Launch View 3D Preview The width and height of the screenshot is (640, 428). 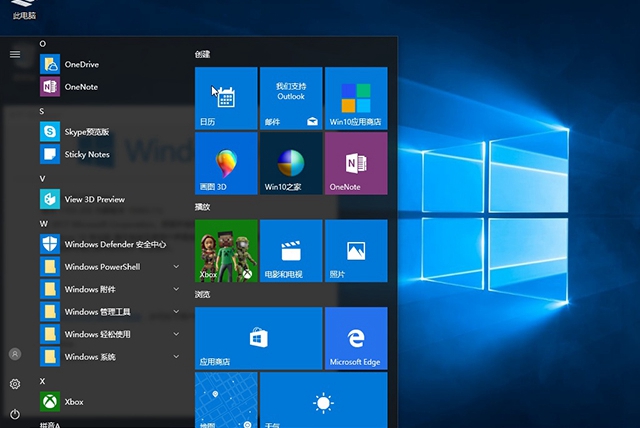(110, 199)
